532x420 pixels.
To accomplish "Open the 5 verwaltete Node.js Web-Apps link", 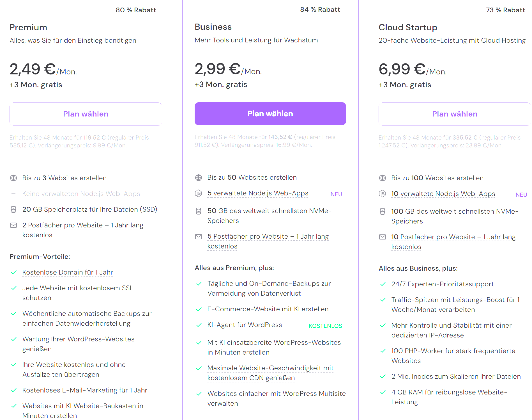I will [x=257, y=193].
